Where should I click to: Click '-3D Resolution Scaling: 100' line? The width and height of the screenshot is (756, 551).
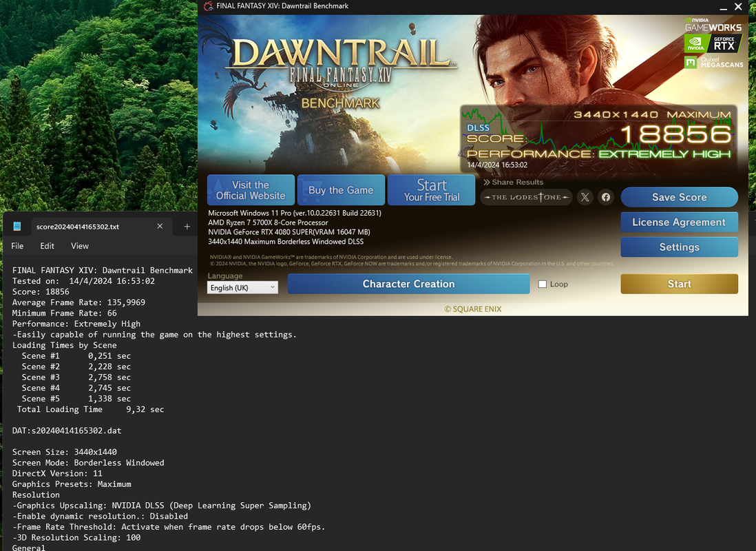point(76,537)
